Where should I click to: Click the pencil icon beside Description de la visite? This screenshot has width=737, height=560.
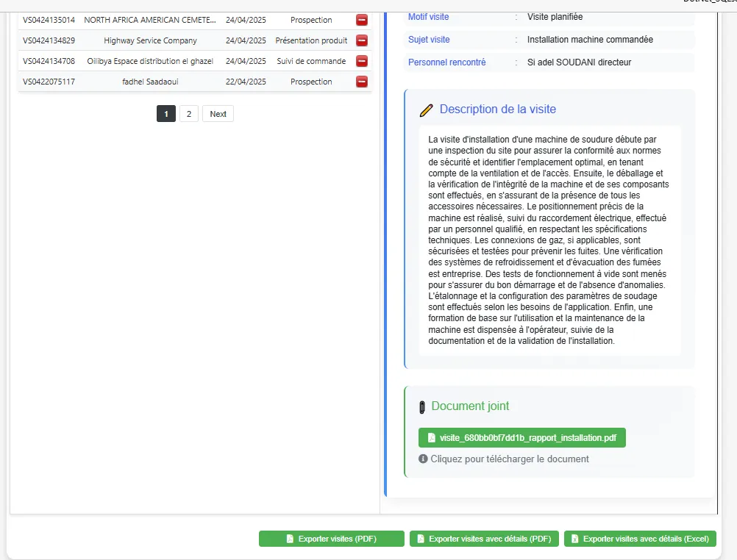(425, 110)
